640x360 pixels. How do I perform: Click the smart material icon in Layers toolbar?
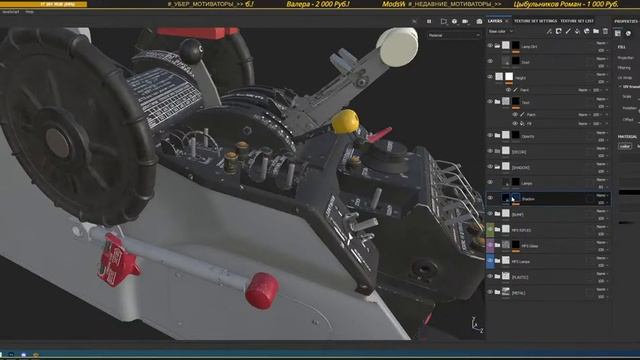[587, 31]
